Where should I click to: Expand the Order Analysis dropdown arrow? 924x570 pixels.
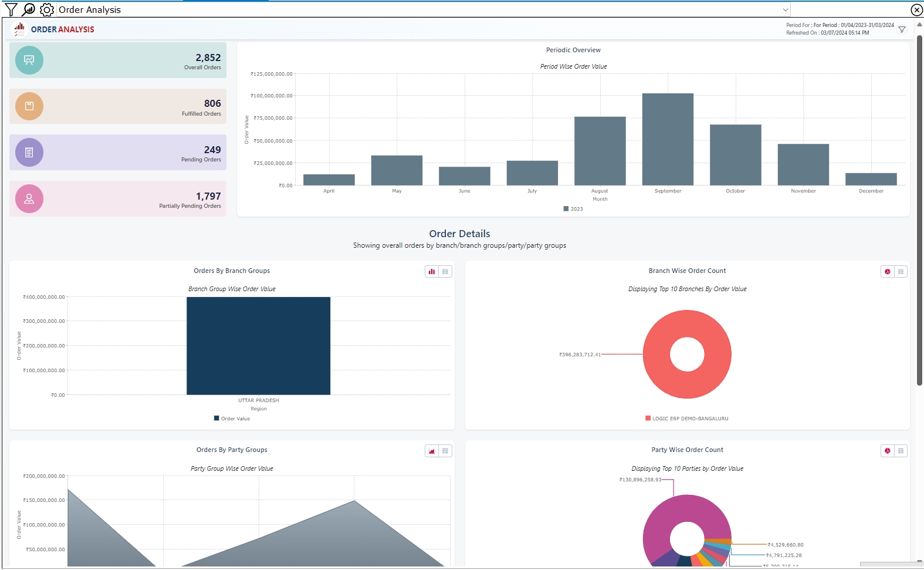coord(785,10)
